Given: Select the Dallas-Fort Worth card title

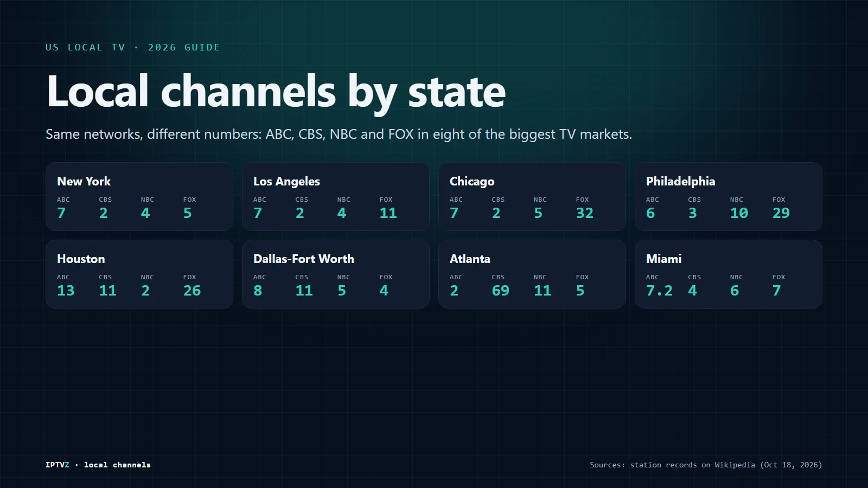Looking at the screenshot, I should (304, 259).
